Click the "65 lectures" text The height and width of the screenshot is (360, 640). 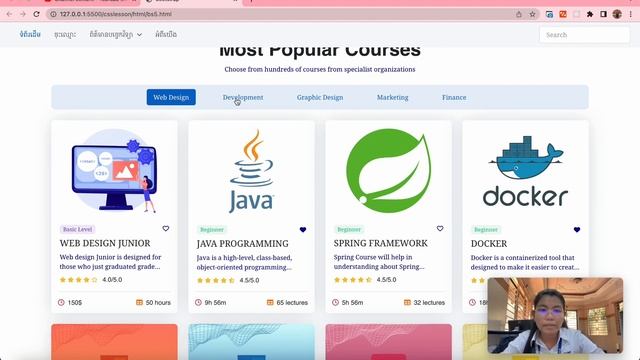click(x=292, y=302)
